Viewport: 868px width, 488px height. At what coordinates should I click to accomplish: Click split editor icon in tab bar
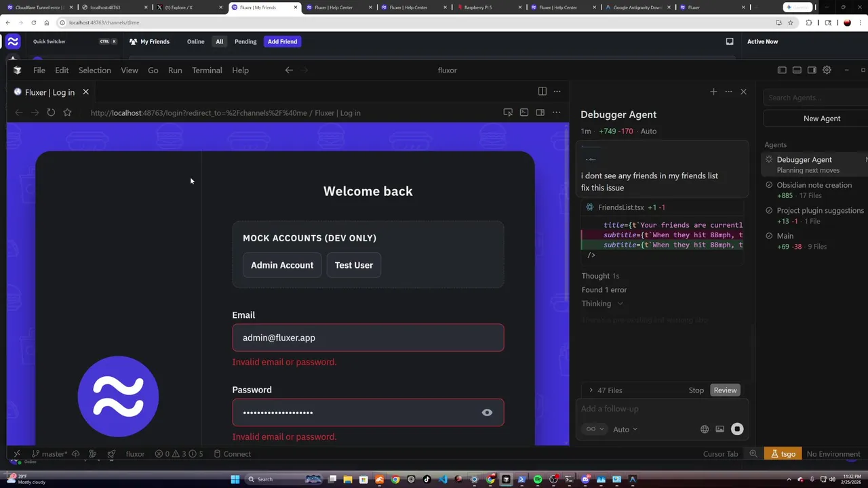[x=542, y=91]
